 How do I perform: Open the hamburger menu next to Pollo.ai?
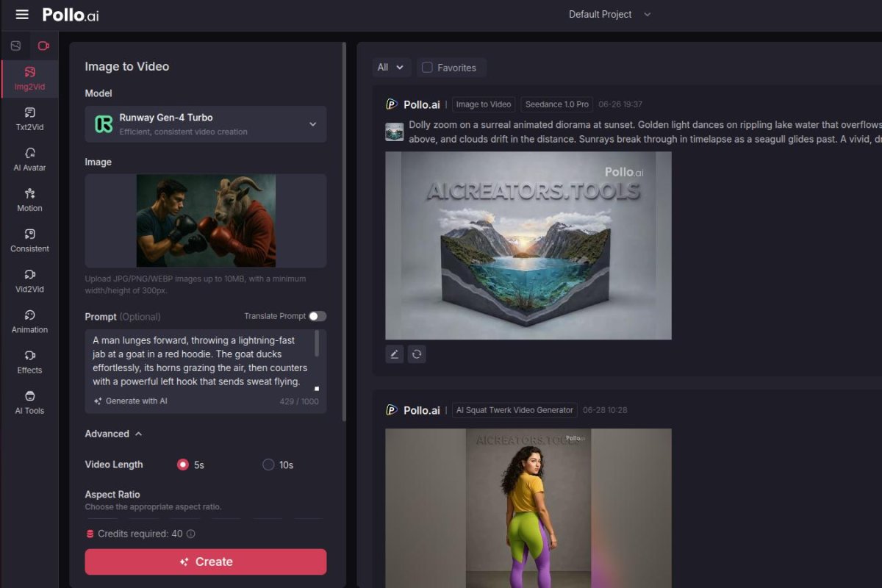point(21,14)
